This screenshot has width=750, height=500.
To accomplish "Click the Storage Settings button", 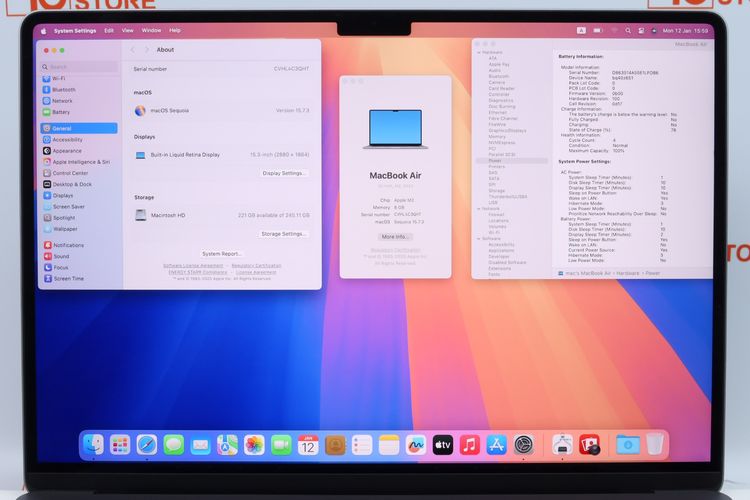I will coord(284,234).
